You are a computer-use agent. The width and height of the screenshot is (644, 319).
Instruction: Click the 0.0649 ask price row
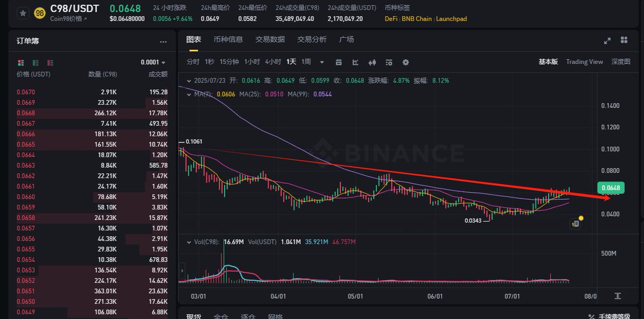pos(92,312)
